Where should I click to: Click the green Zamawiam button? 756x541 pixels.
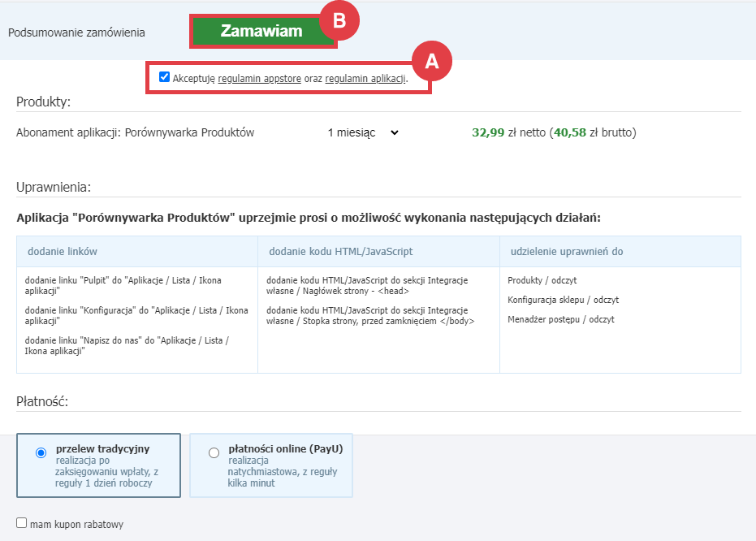coord(261,30)
